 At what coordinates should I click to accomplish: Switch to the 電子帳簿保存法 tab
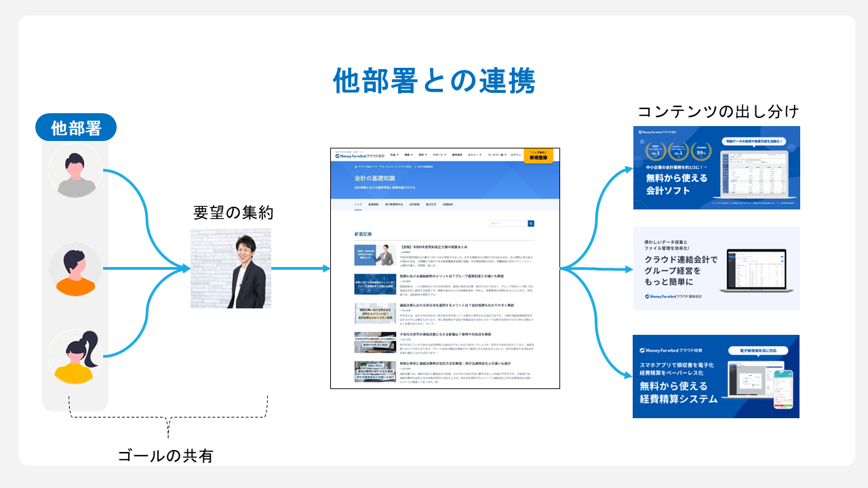394,203
